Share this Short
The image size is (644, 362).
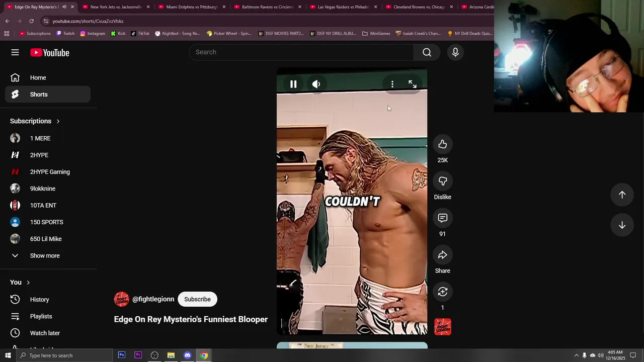pyautogui.click(x=442, y=255)
